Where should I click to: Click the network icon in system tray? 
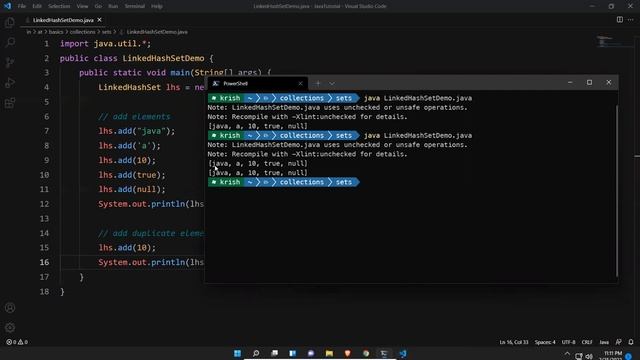pos(578,356)
